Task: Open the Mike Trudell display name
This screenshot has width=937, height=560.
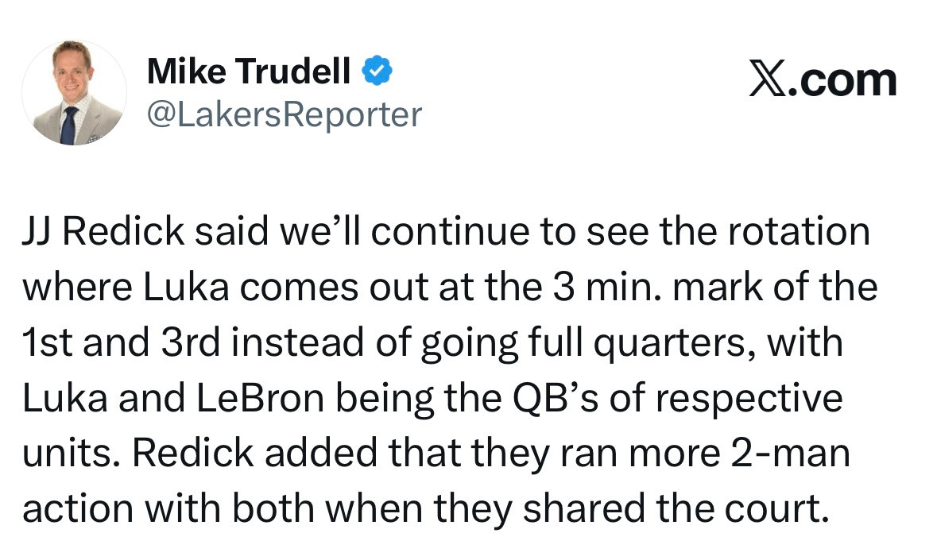Action: (249, 73)
